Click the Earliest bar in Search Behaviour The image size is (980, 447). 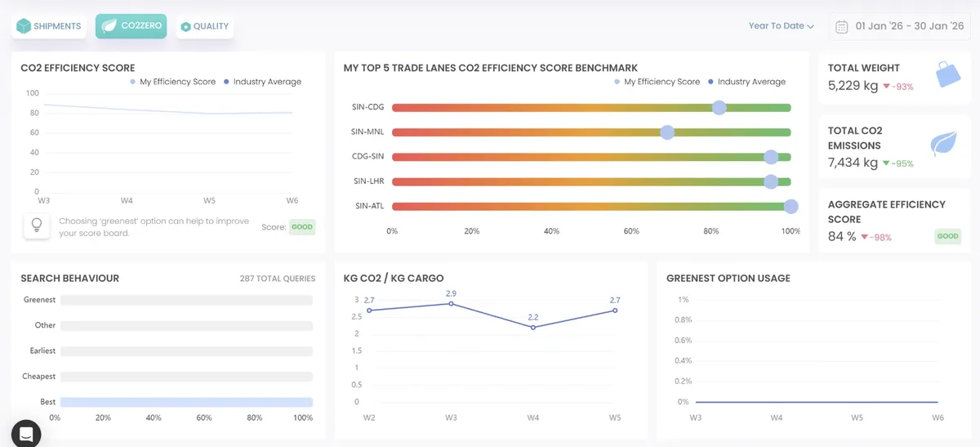coord(186,351)
